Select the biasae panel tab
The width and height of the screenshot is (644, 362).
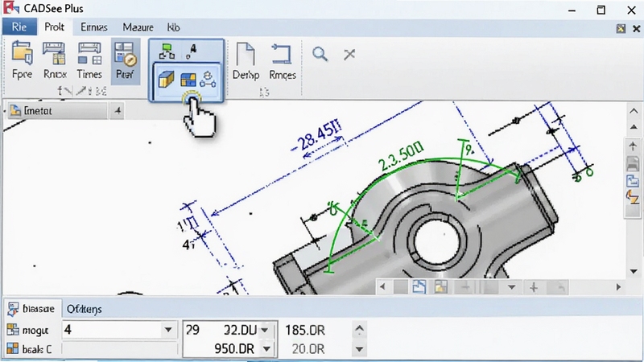click(x=31, y=309)
